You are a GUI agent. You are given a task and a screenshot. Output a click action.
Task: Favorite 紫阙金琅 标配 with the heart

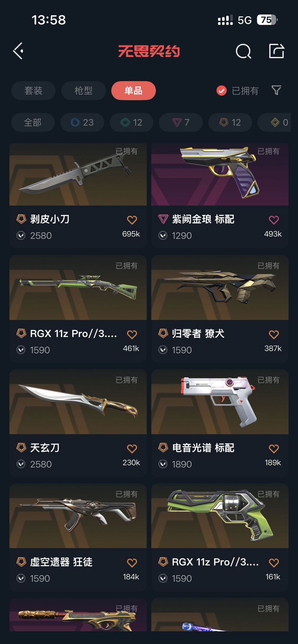pyautogui.click(x=274, y=220)
